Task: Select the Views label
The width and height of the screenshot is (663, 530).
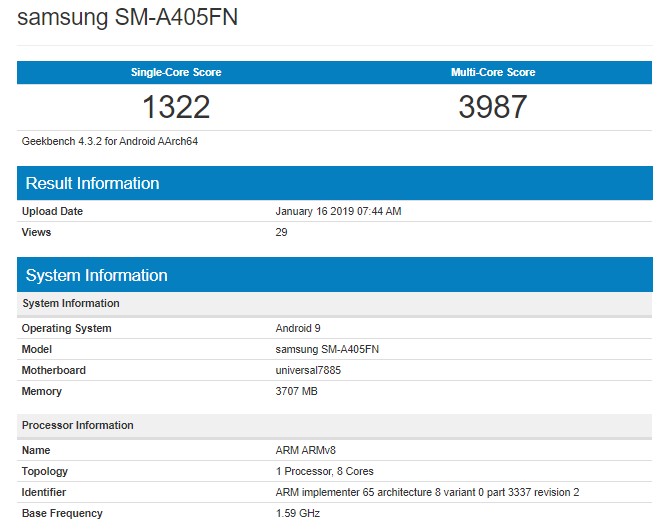Action: click(x=36, y=232)
